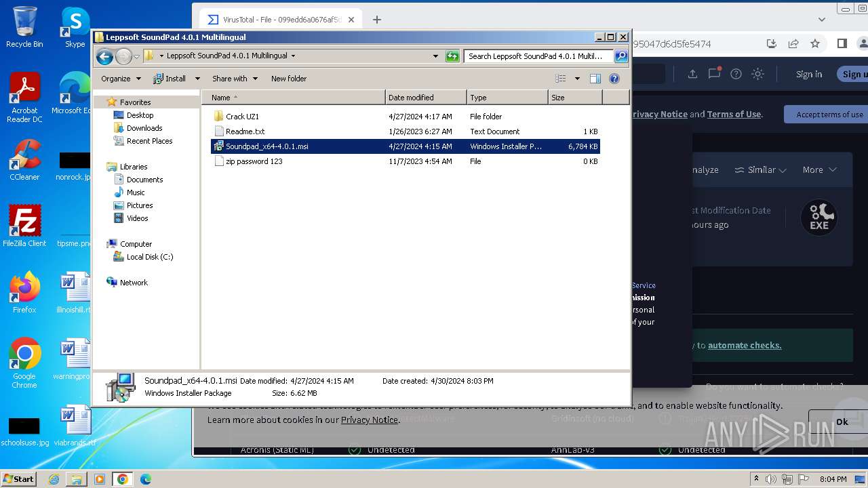Sort by the Size column header
The height and width of the screenshot is (488, 868).
tap(575, 98)
